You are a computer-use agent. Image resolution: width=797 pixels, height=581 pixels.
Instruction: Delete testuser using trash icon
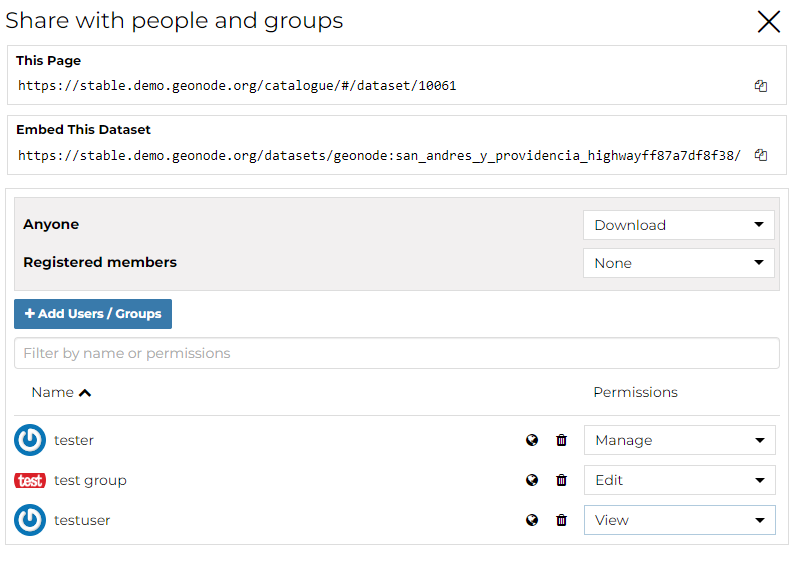[x=561, y=520]
